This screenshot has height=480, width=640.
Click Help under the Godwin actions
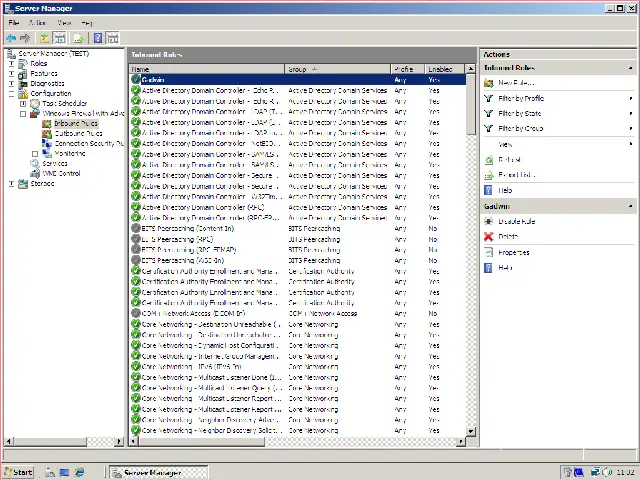[505, 268]
